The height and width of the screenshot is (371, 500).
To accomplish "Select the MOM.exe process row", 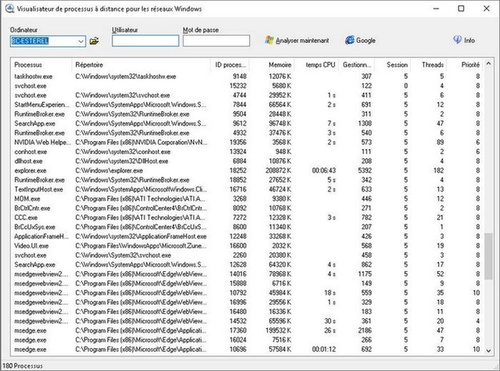I will coord(248,199).
